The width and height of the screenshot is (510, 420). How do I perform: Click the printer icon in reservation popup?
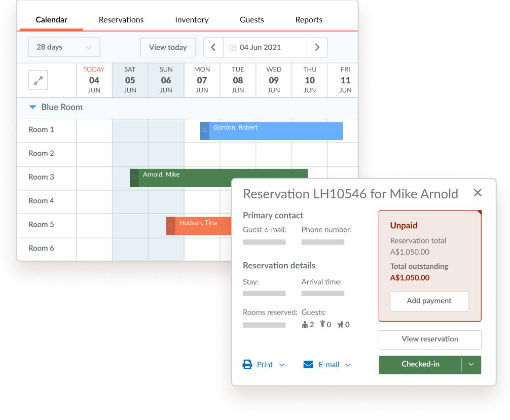(247, 365)
